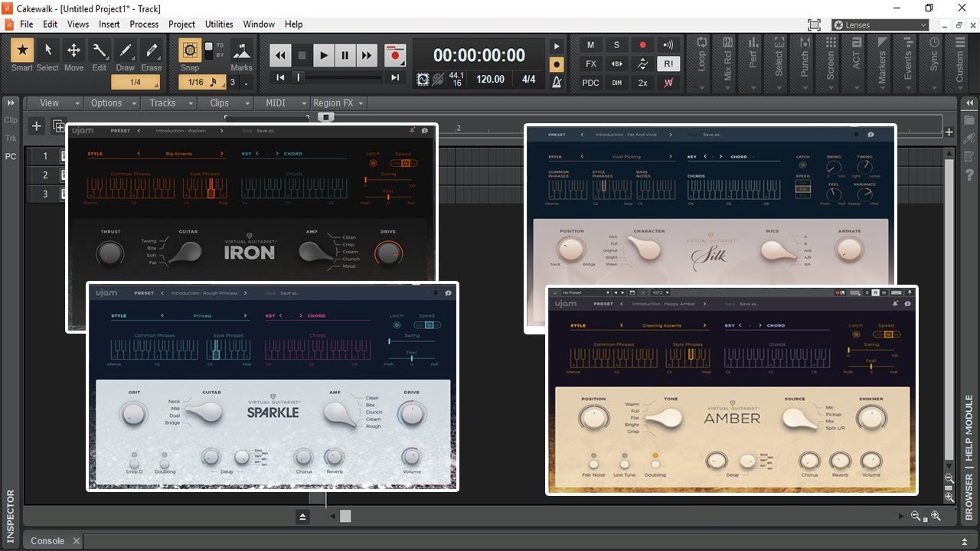Click the tempo 120.00 field
The height and width of the screenshot is (551, 980).
pyautogui.click(x=490, y=79)
